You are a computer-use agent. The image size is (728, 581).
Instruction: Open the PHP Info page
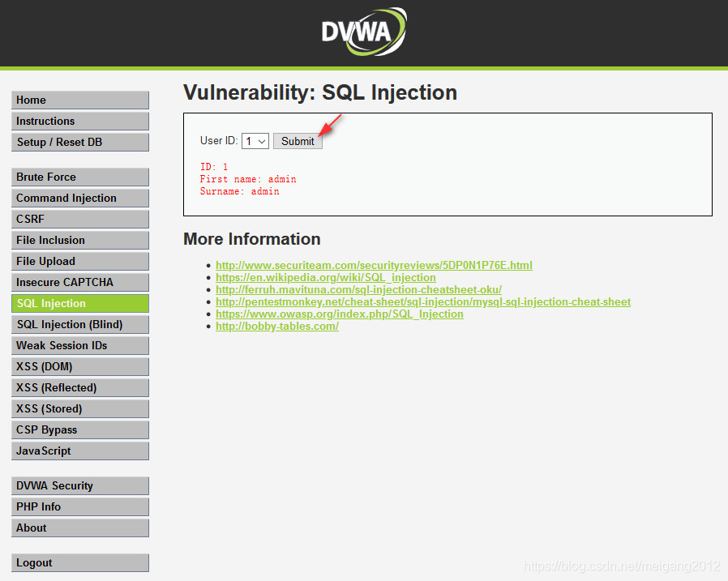[80, 506]
